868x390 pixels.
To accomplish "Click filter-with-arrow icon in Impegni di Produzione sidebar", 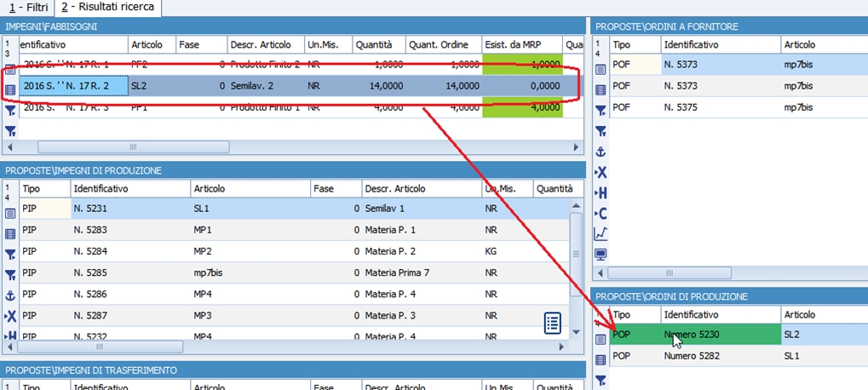I will click(10, 255).
